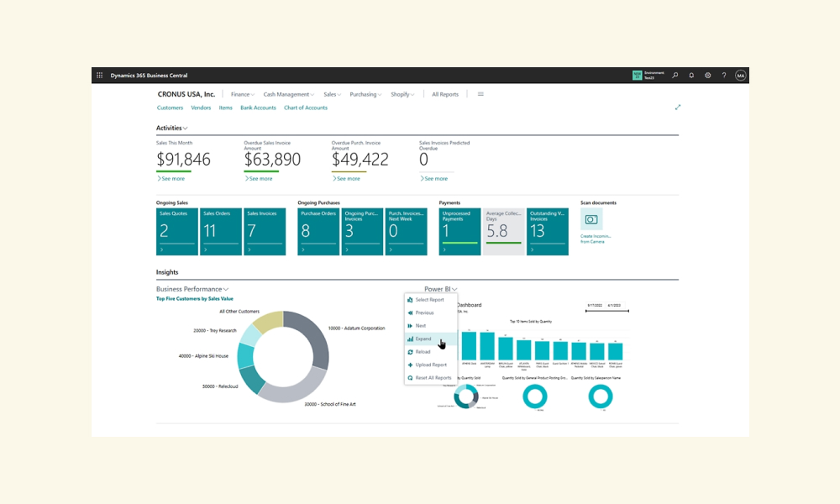Click Top Five Customers by Sales Value
The width and height of the screenshot is (840, 504).
pyautogui.click(x=195, y=299)
